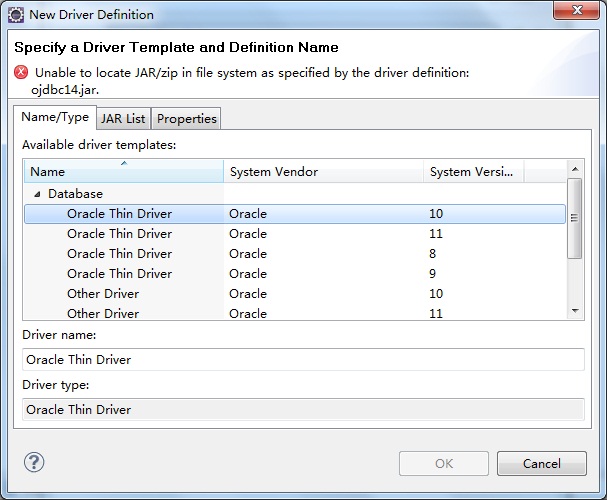Click the ojdbc14.jar error message text
This screenshot has height=500, width=607.
(x=252, y=81)
